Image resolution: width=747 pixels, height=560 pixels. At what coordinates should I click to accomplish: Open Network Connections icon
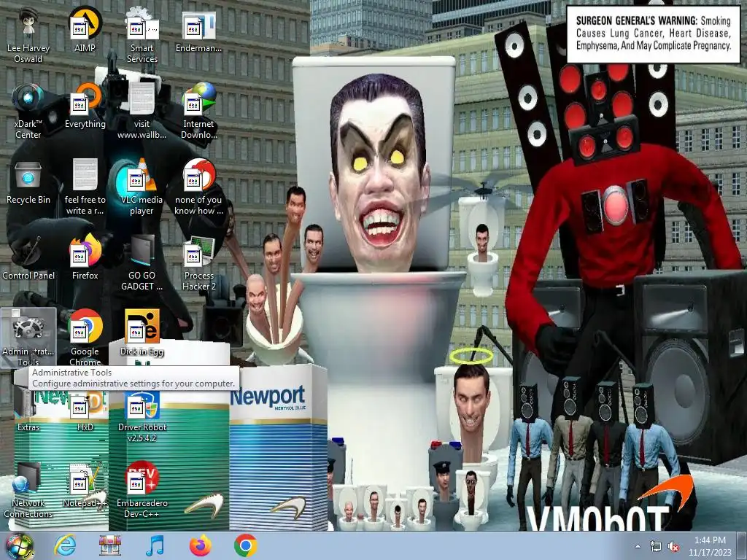(28, 489)
